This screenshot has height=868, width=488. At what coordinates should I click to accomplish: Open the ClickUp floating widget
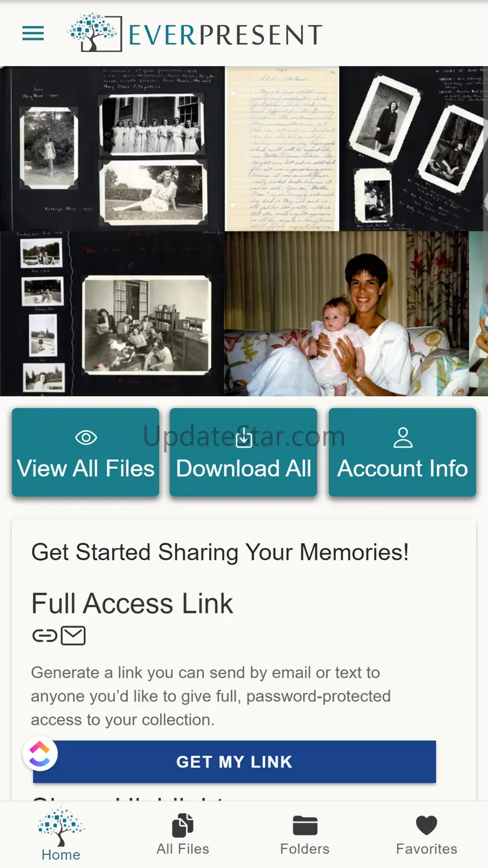click(x=40, y=753)
